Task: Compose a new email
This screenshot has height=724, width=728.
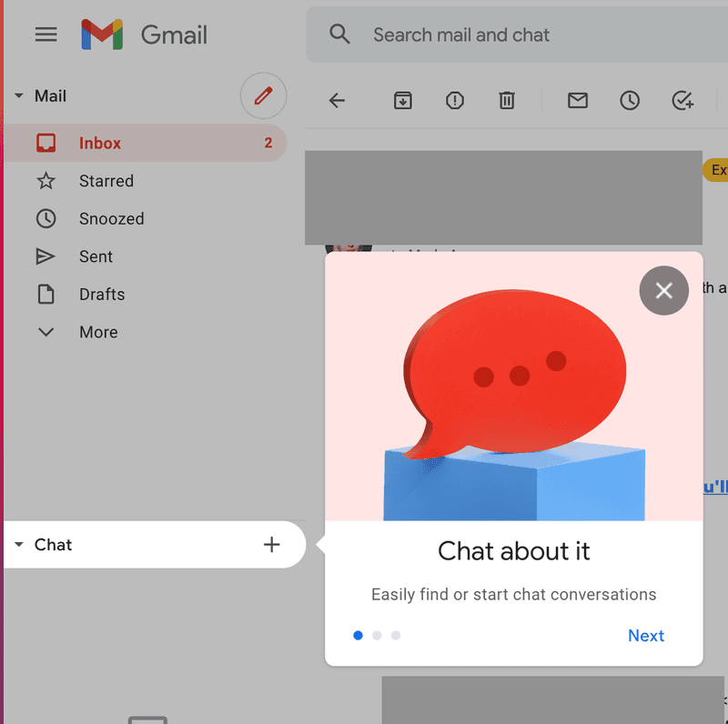Action: [x=263, y=96]
